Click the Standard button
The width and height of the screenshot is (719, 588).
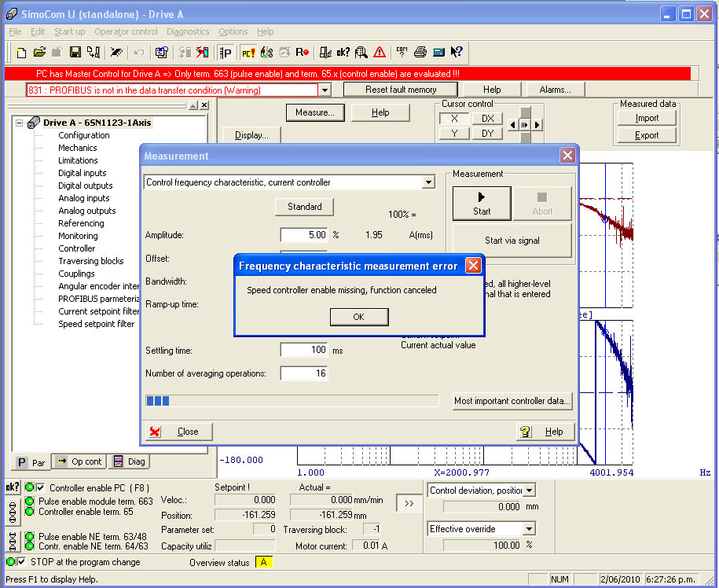point(304,207)
